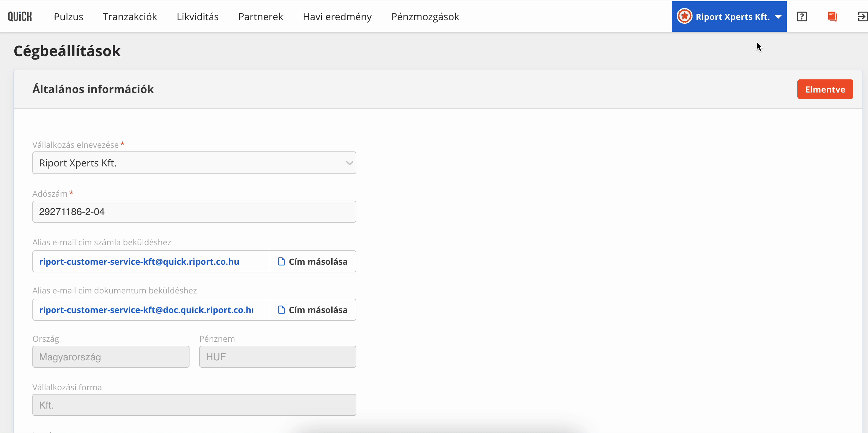
Task: Open the Pénzmozgások menu
Action: [425, 16]
